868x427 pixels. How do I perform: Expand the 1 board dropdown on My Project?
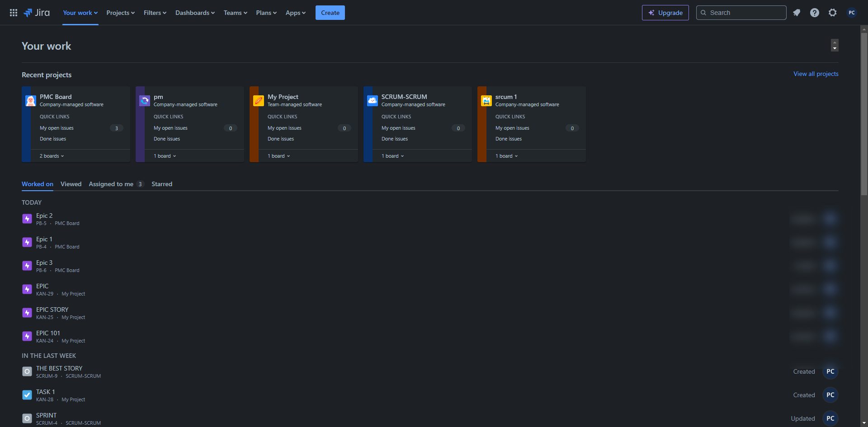pyautogui.click(x=279, y=156)
